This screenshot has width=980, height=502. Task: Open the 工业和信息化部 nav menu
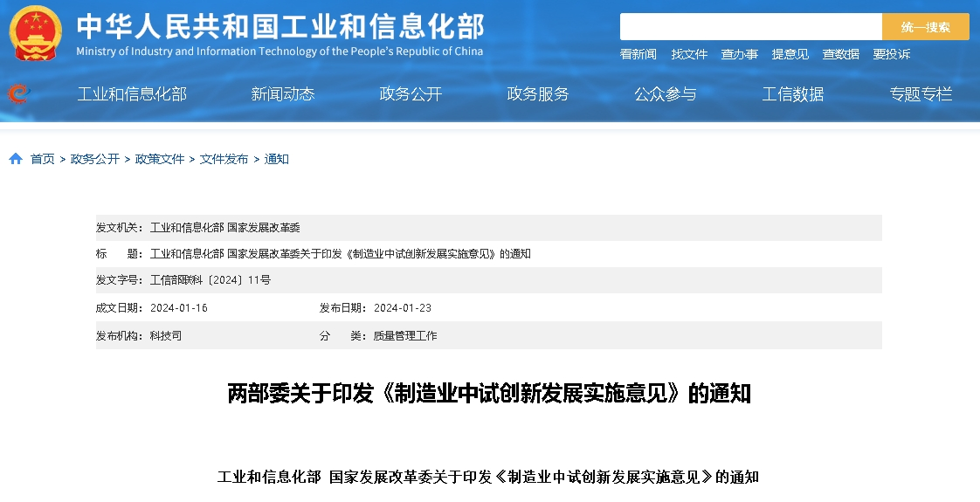point(132,94)
